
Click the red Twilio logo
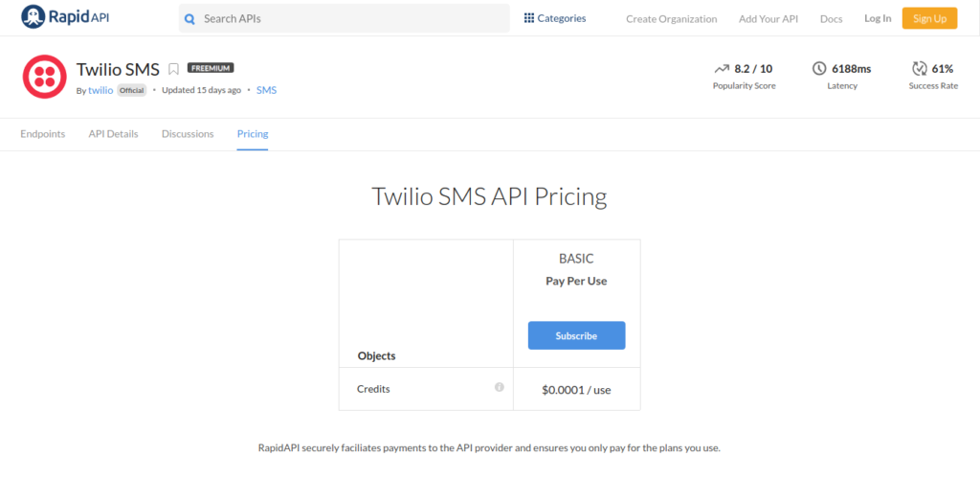pyautogui.click(x=44, y=77)
